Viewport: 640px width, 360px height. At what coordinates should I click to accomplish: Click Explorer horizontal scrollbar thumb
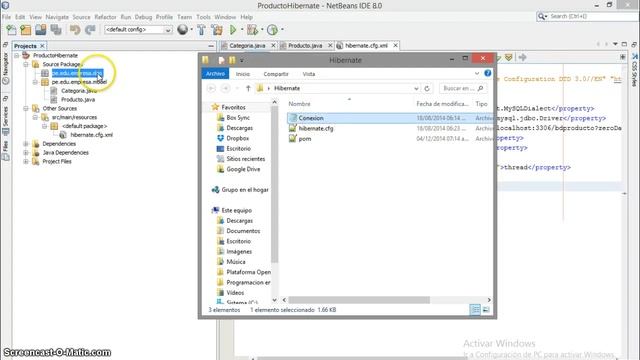[x=359, y=300]
